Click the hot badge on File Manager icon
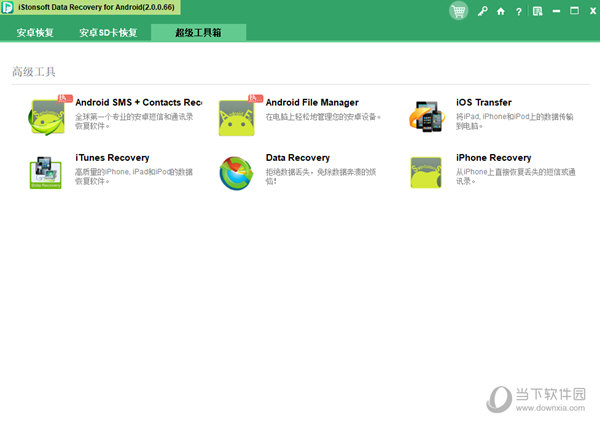Image resolution: width=600 pixels, height=426 pixels. click(255, 98)
